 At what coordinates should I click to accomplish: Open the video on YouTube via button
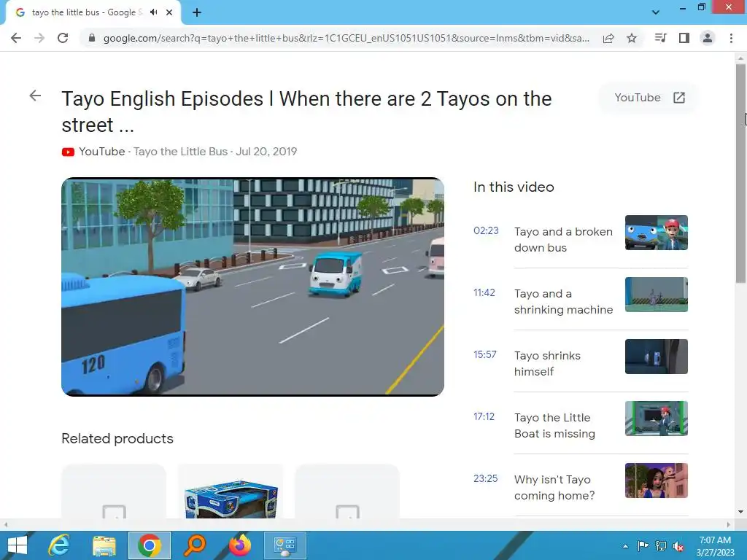click(x=649, y=98)
